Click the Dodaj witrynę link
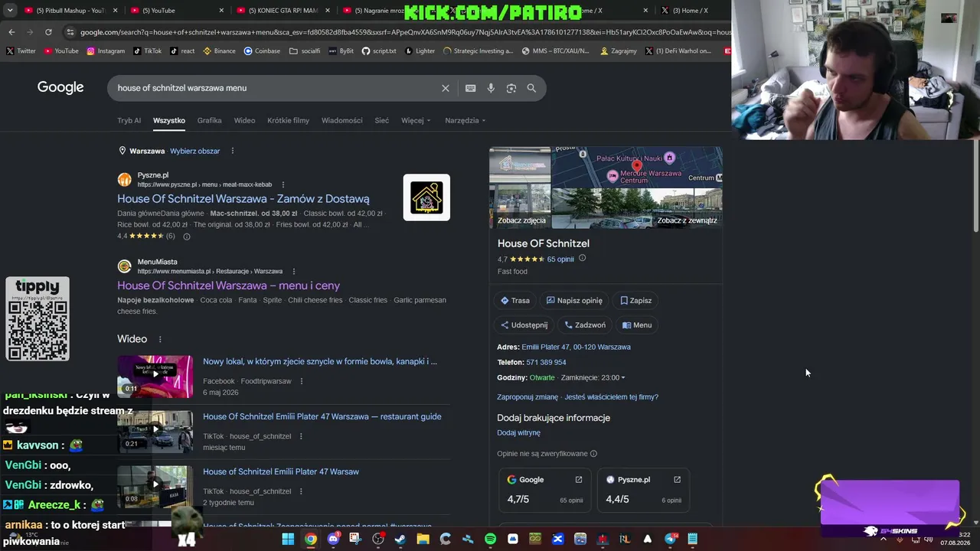The height and width of the screenshot is (551, 980). pyautogui.click(x=518, y=433)
